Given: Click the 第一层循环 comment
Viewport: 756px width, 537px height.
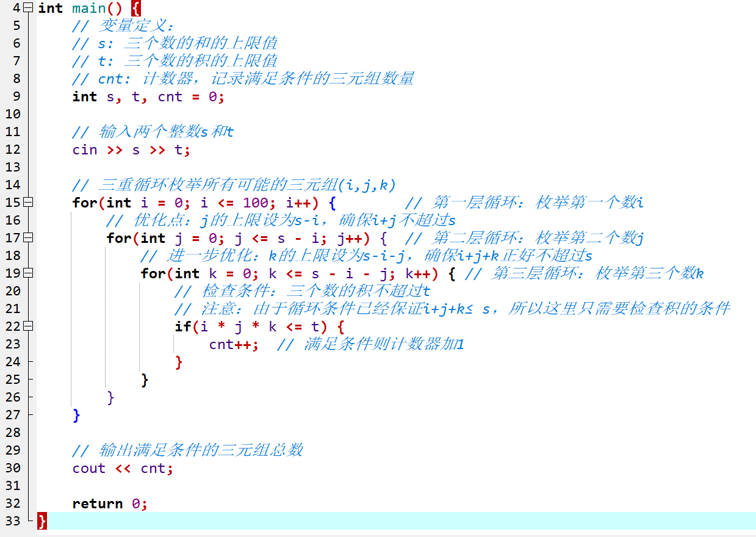Looking at the screenshot, I should click(524, 203).
